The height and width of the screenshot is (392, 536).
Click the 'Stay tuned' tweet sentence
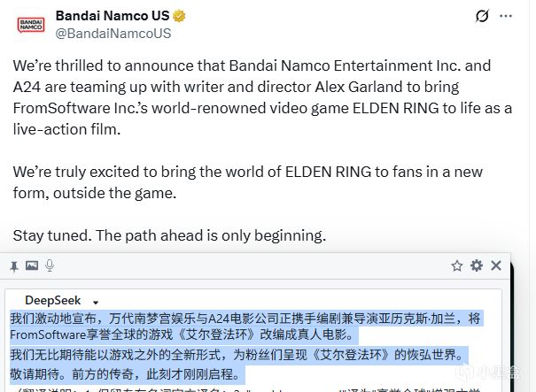click(169, 235)
